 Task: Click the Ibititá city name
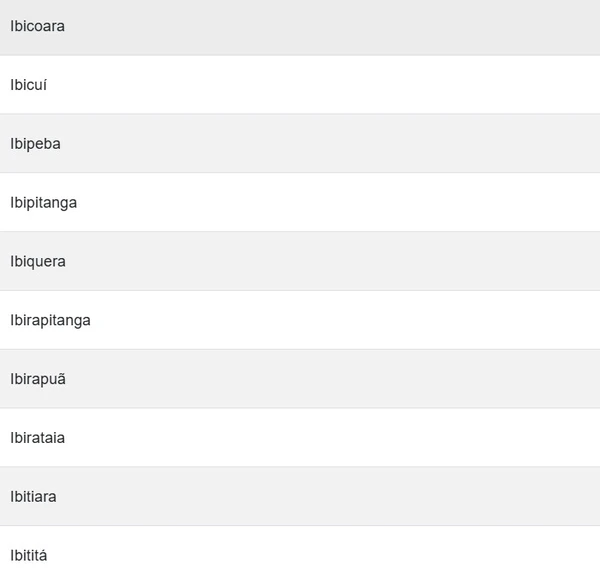(29, 555)
